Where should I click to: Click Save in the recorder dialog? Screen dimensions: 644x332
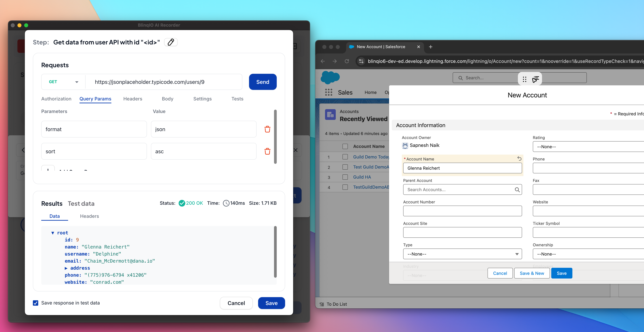pyautogui.click(x=271, y=303)
